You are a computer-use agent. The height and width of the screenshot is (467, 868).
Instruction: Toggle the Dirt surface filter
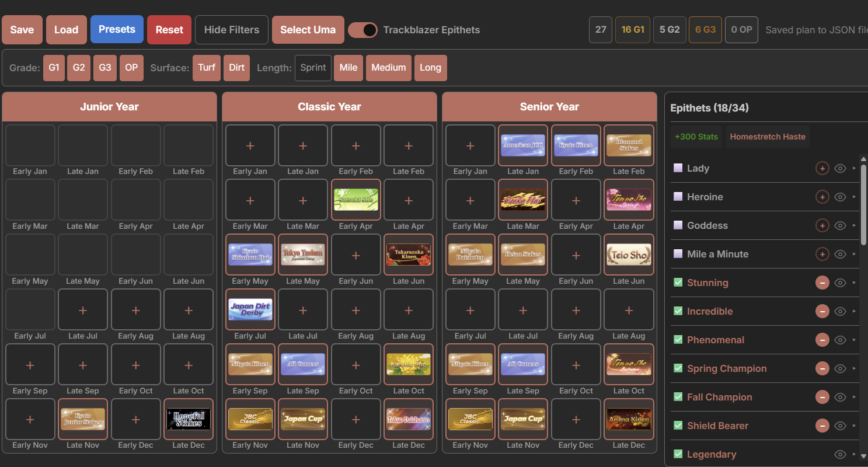click(237, 68)
